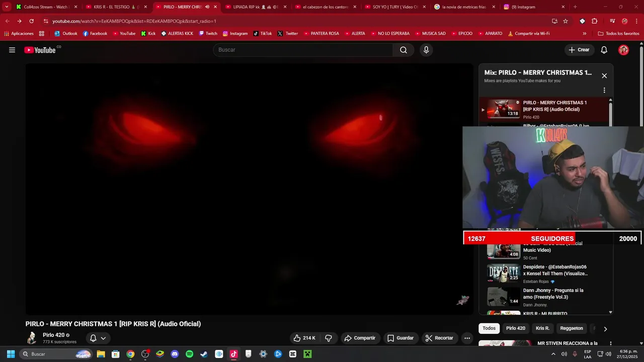644x362 pixels.
Task: Show hidden system tray icons
Action: click(553, 354)
